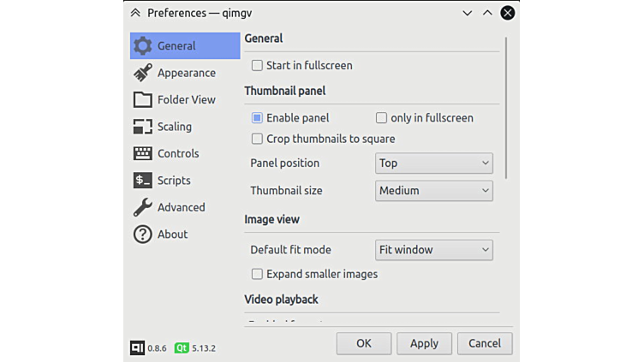Toggle Crop thumbnails to square

click(x=257, y=139)
